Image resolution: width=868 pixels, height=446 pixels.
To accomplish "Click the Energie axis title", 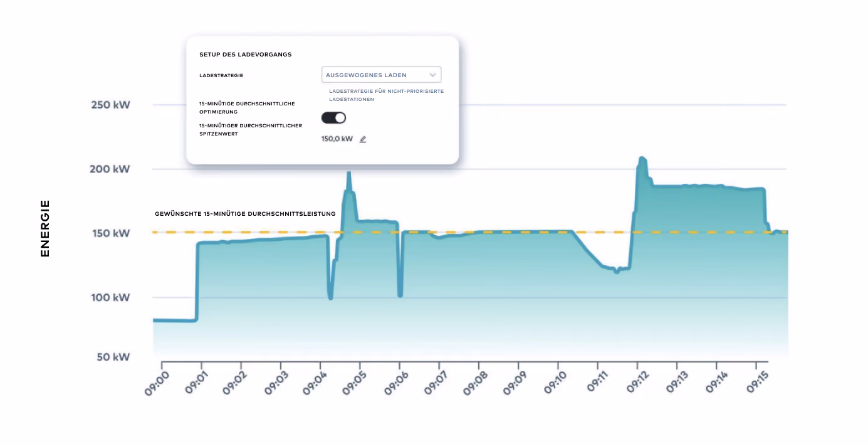I will coord(45,228).
